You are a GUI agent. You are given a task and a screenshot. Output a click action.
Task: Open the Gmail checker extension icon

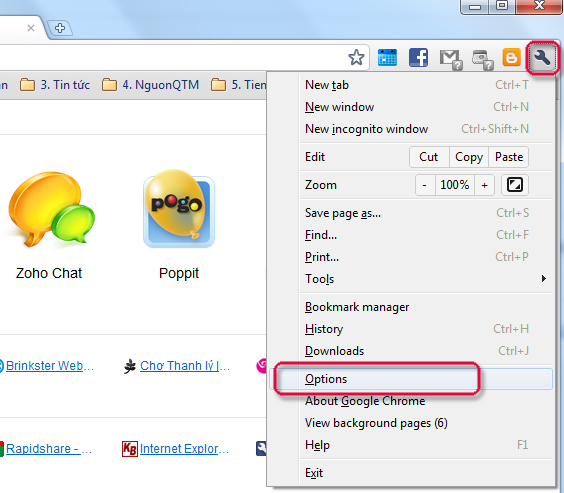coord(451,59)
